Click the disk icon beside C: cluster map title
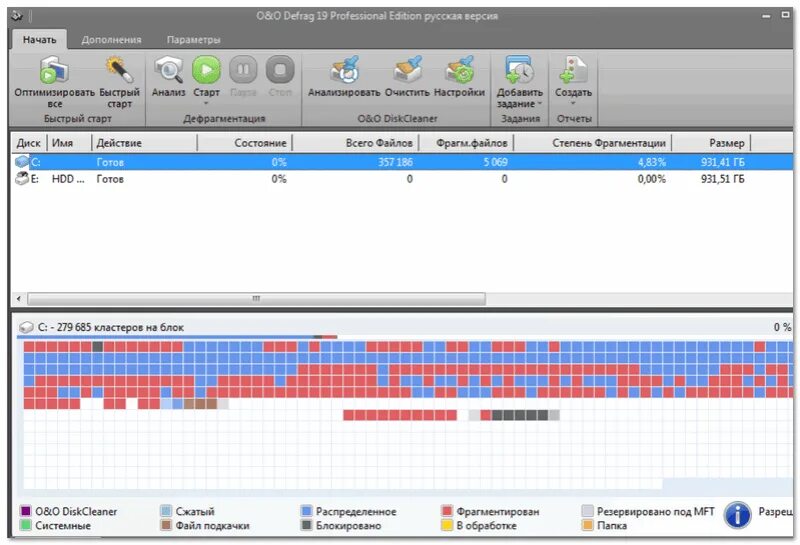 point(26,327)
